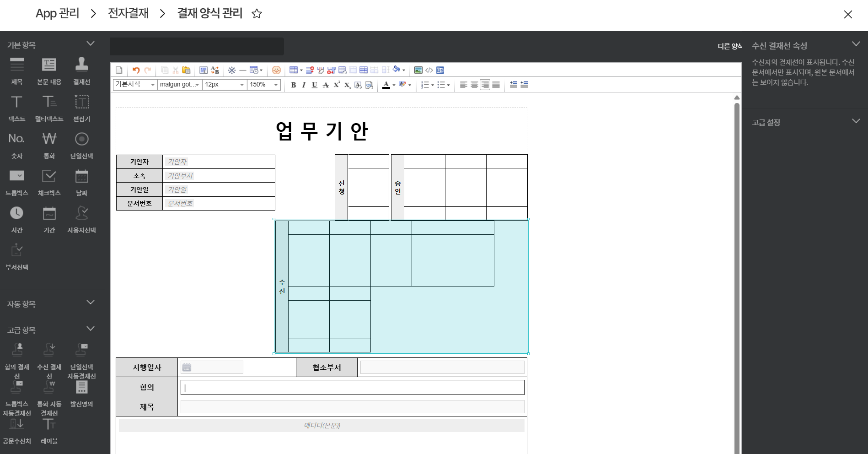This screenshot has width=868, height=454.
Task: Open the 150% zoom dropdown
Action: pyautogui.click(x=276, y=85)
